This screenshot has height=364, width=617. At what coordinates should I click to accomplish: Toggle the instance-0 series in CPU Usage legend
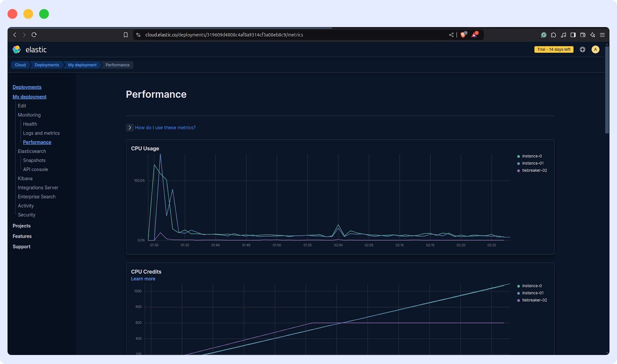pos(531,156)
